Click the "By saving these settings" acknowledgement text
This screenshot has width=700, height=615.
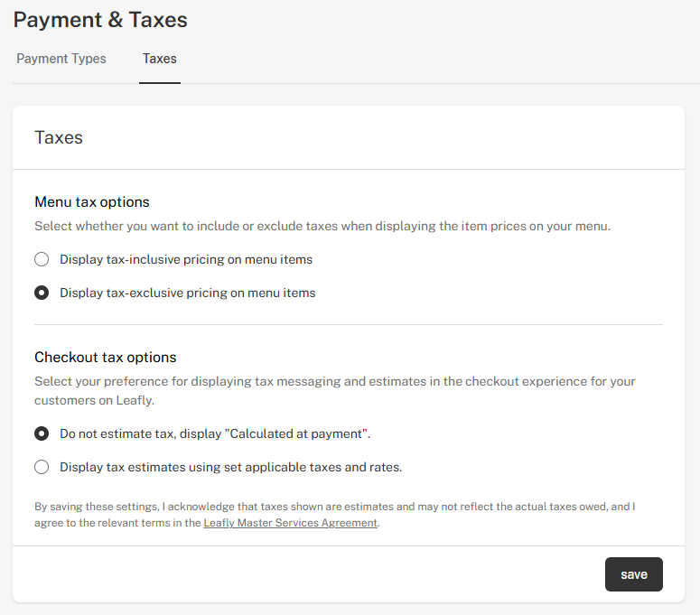click(335, 515)
